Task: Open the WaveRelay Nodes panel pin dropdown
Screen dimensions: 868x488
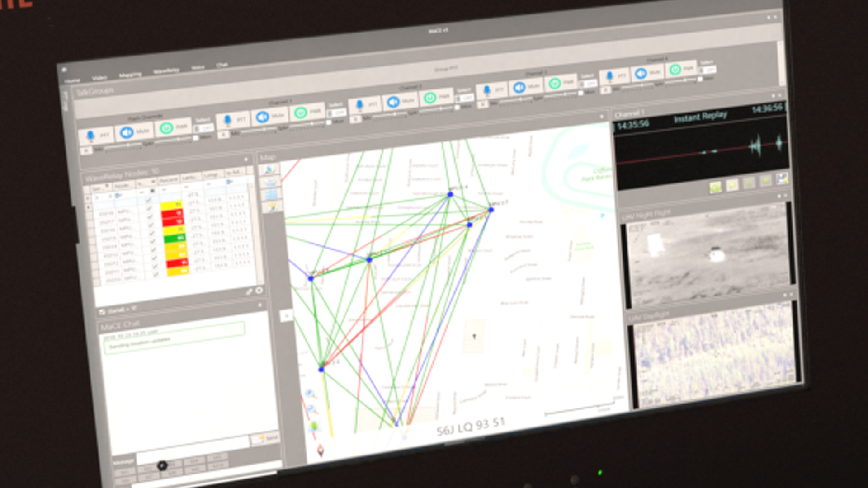Action: pos(246,160)
